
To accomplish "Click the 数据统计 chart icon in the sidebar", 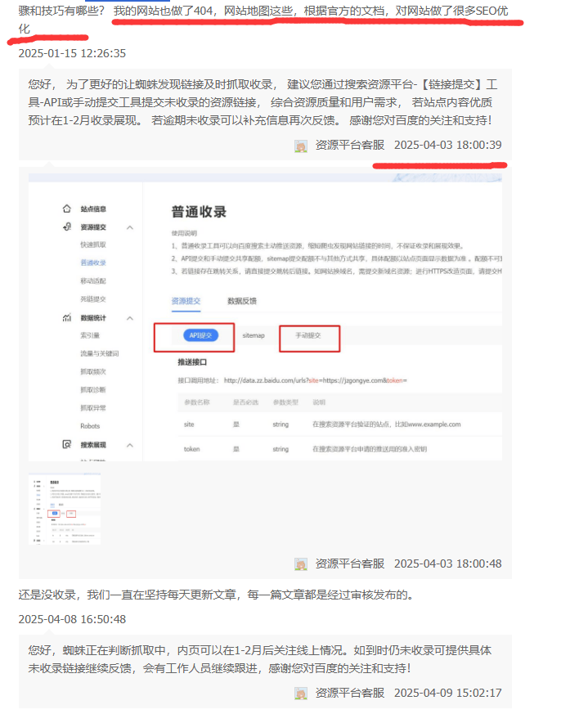I will pos(67,317).
